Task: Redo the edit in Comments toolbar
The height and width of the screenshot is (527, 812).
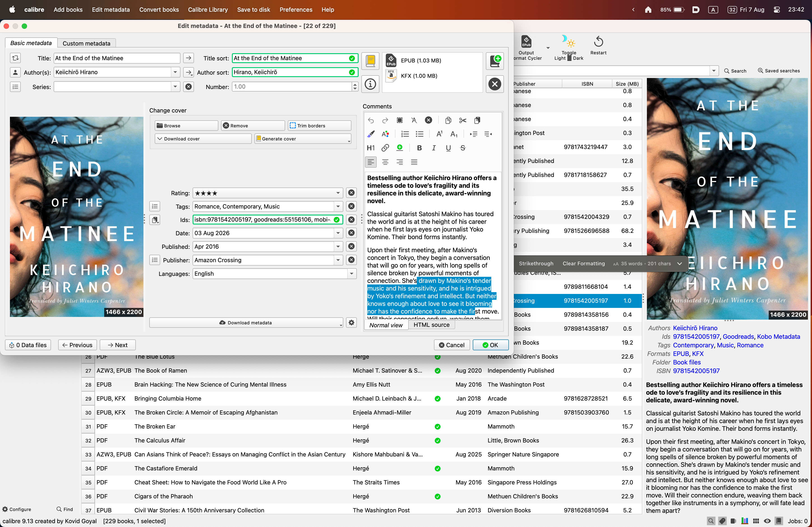Action: point(385,120)
